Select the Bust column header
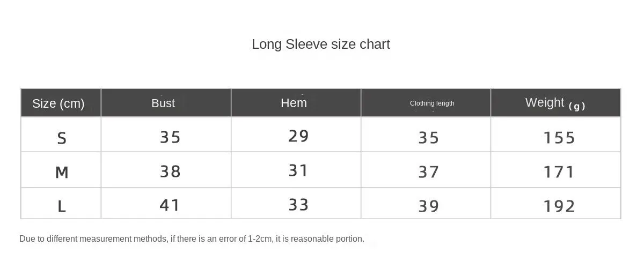The height and width of the screenshot is (276, 644). (163, 103)
